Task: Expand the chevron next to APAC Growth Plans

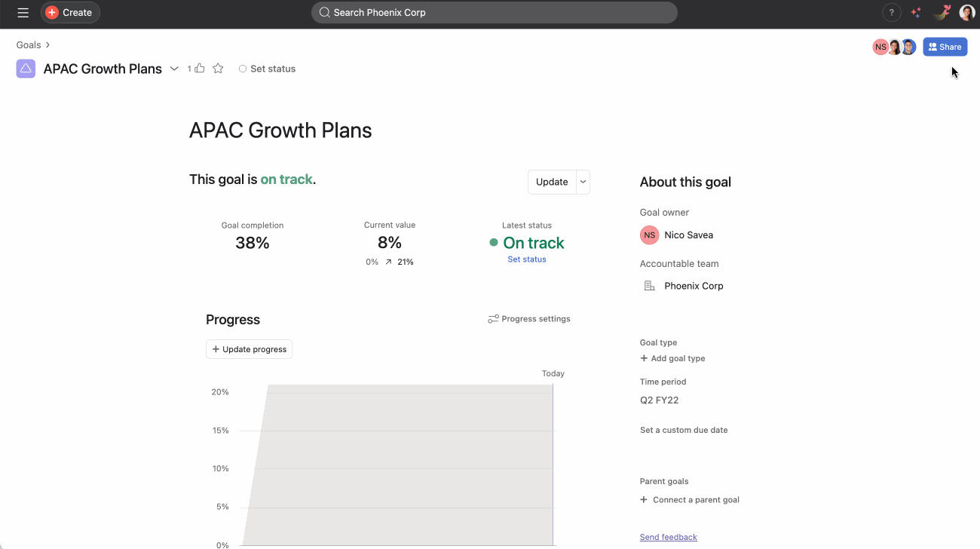Action: coord(174,68)
